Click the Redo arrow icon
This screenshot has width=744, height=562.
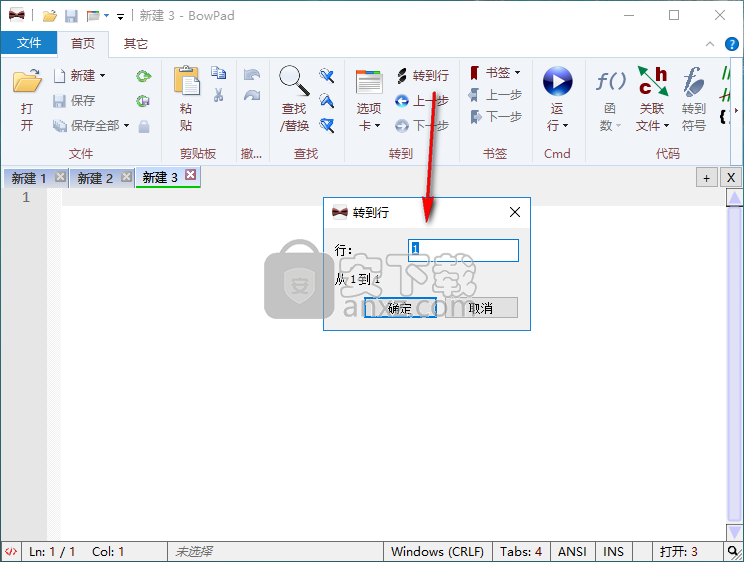coord(252,96)
